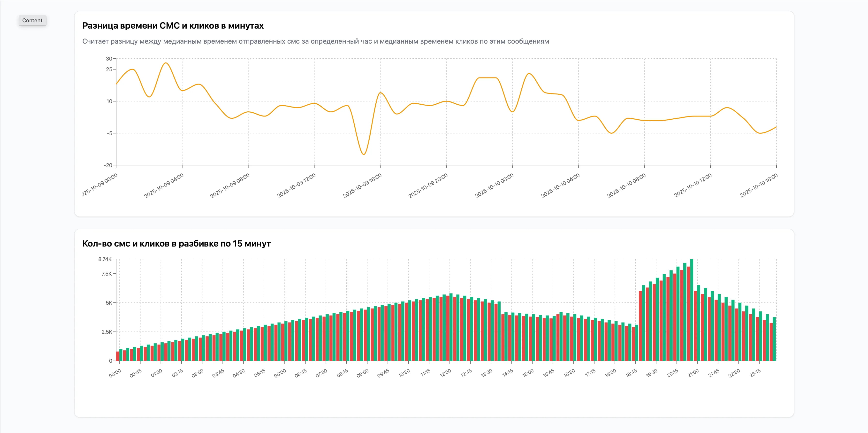
Task: Click the 2025-10-09 16:00 x-axis label
Action: point(362,186)
